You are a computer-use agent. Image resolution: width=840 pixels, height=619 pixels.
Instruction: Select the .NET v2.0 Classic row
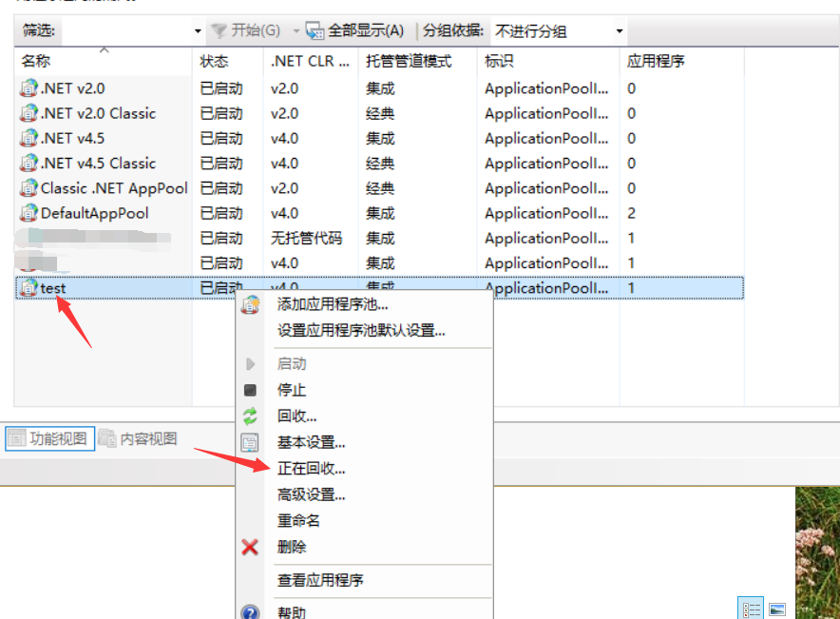pos(95,113)
